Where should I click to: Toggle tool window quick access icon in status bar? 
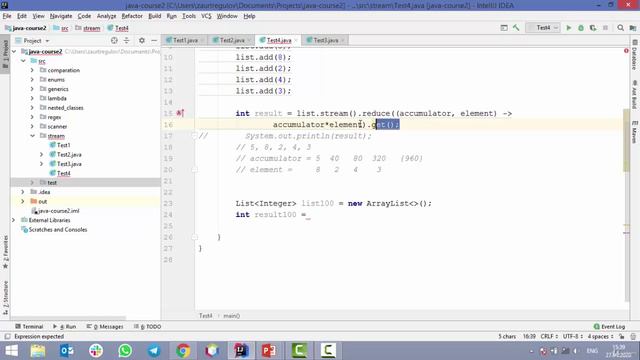coord(7,337)
